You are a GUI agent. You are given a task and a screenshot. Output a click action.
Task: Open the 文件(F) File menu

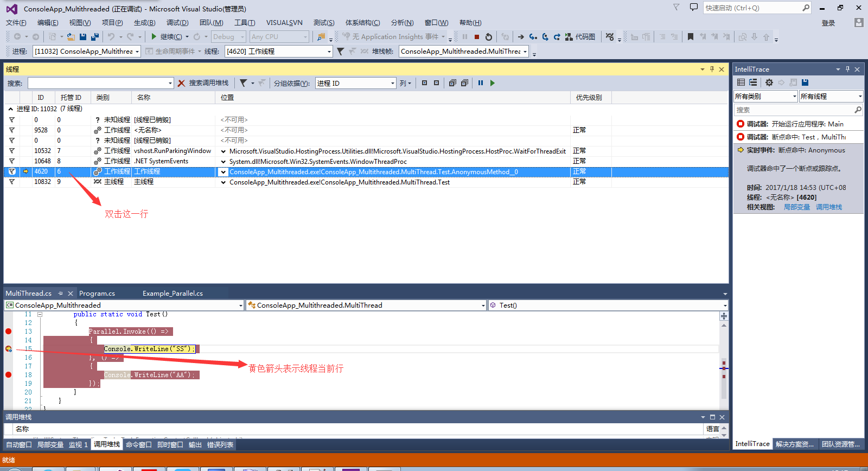(x=16, y=22)
